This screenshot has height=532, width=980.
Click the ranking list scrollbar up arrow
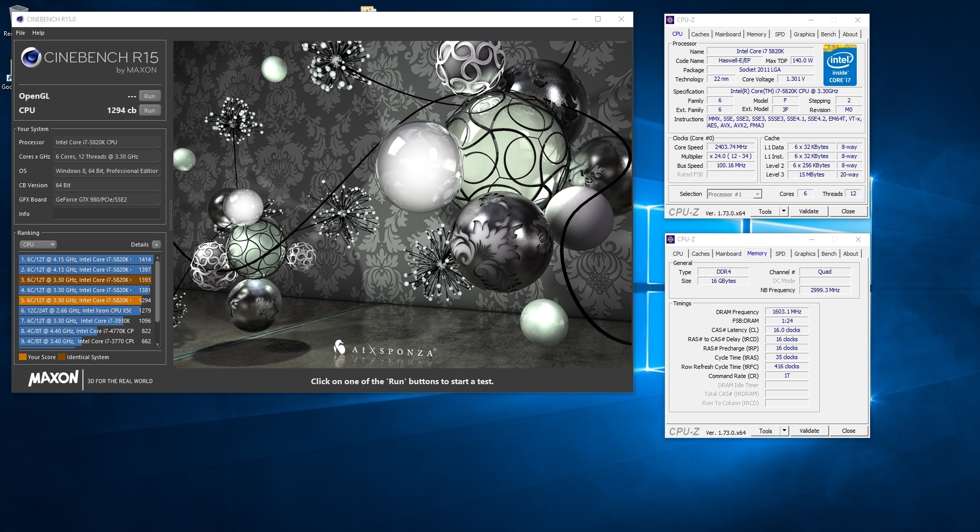coord(158,258)
